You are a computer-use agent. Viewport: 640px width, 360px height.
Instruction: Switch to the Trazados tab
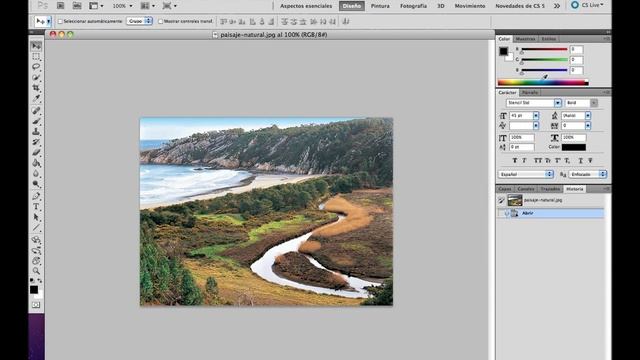tap(550, 189)
